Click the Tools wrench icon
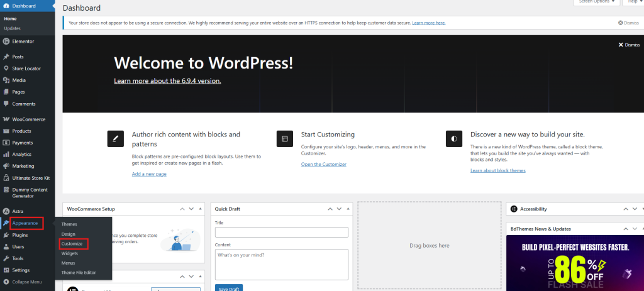 (6, 258)
